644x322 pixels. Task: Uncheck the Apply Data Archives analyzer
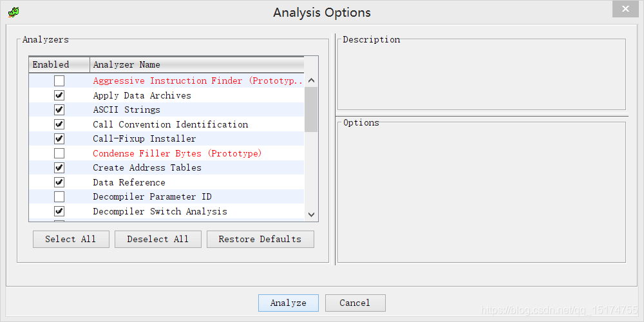pyautogui.click(x=59, y=95)
